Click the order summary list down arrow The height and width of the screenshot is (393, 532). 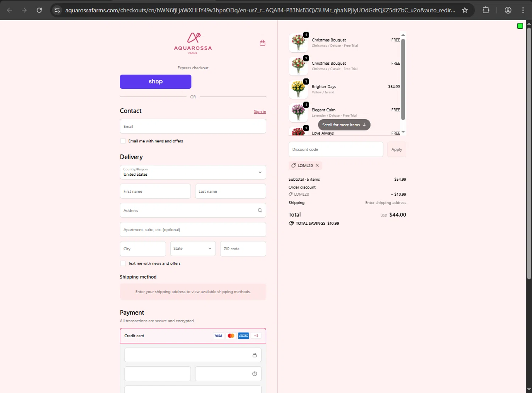pos(403,132)
